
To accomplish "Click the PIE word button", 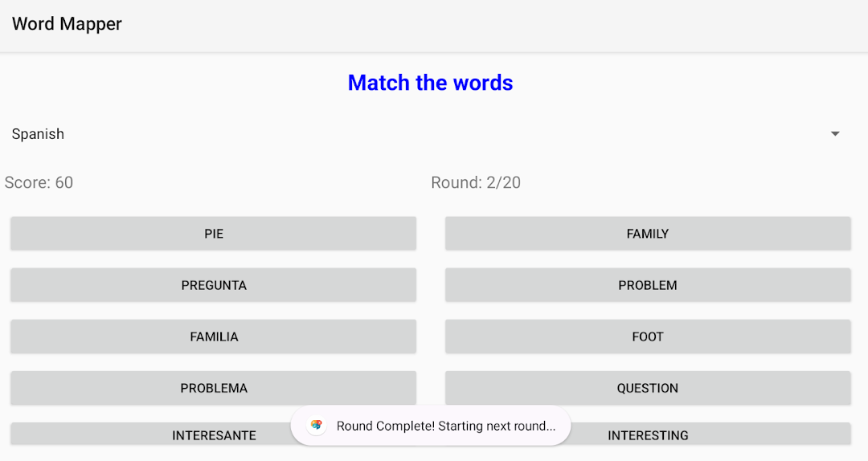I will tap(213, 234).
